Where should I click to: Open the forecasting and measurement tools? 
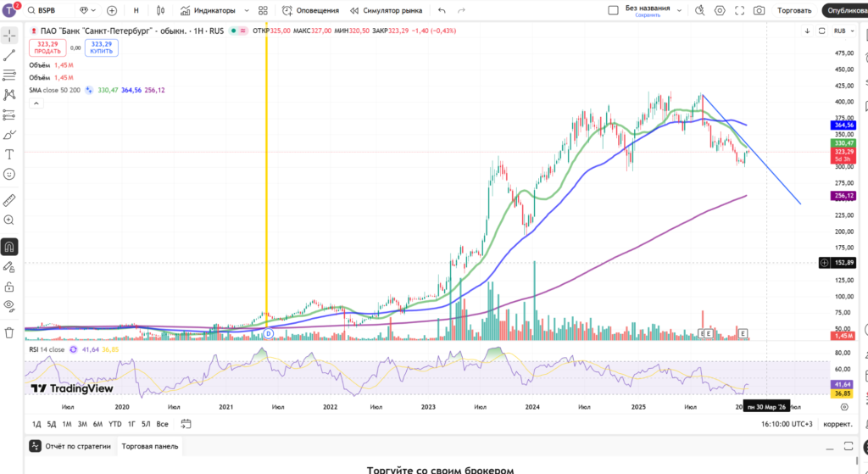click(x=9, y=114)
